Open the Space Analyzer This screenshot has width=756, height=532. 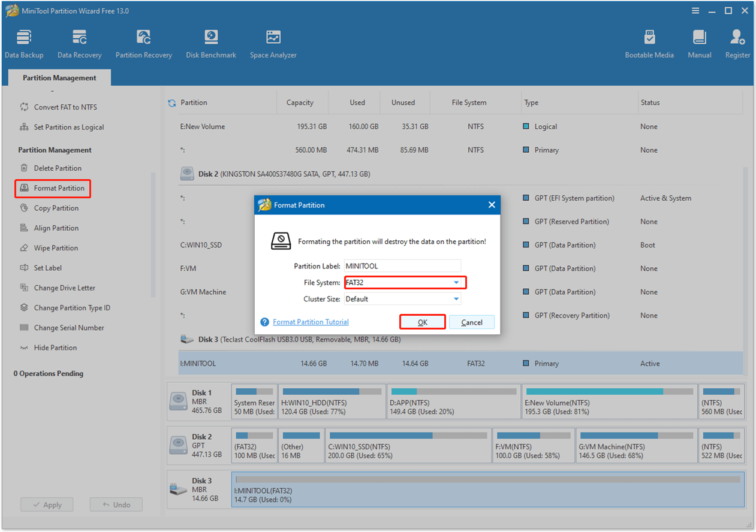click(273, 42)
